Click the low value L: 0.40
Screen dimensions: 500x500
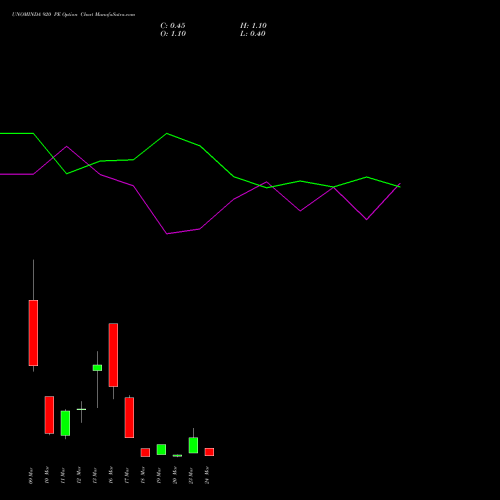click(253, 34)
